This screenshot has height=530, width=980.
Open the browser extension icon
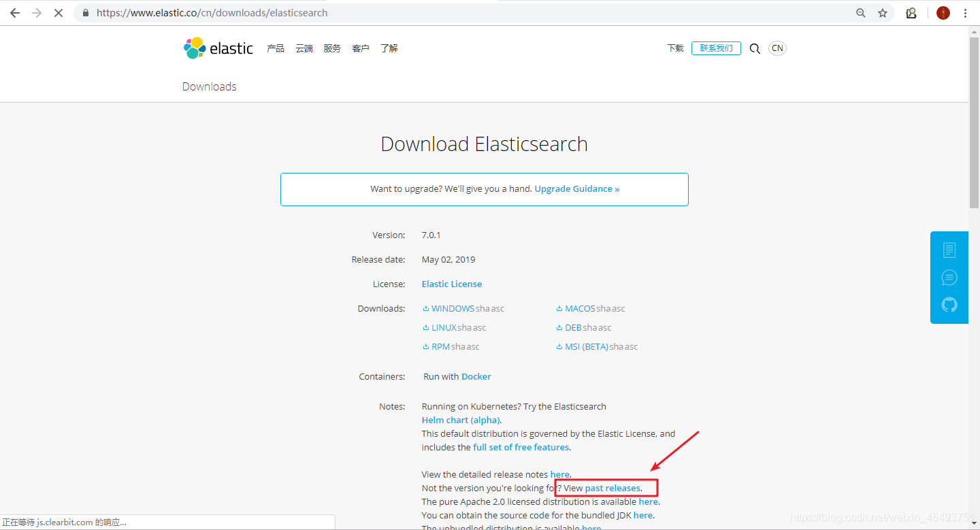tap(911, 13)
